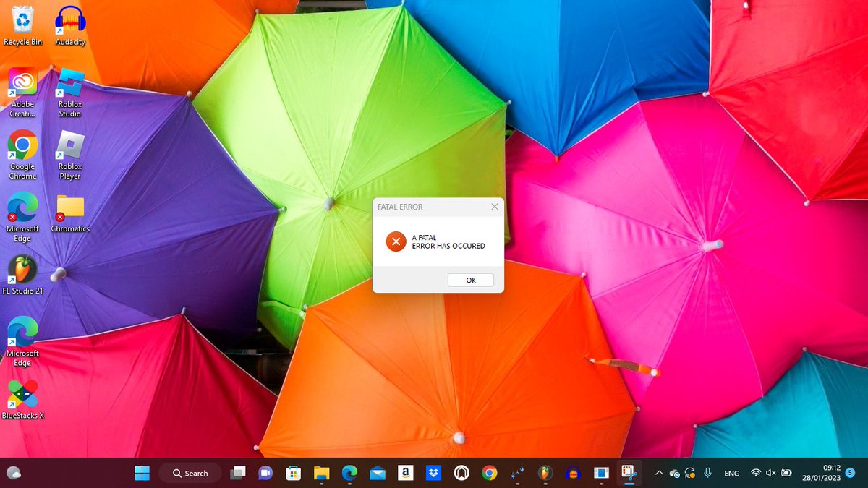
Task: Click the FATAL ERROR title bar text
Action: point(400,207)
